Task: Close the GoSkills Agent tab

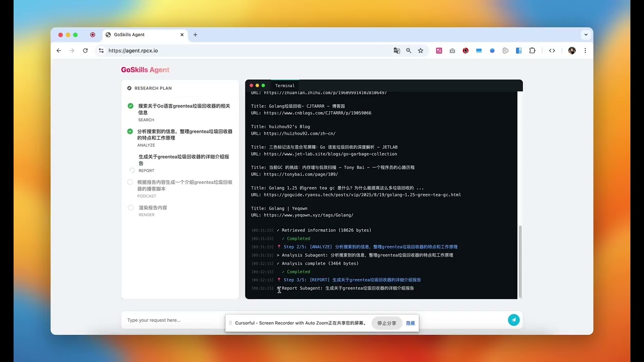Action: 182,35
